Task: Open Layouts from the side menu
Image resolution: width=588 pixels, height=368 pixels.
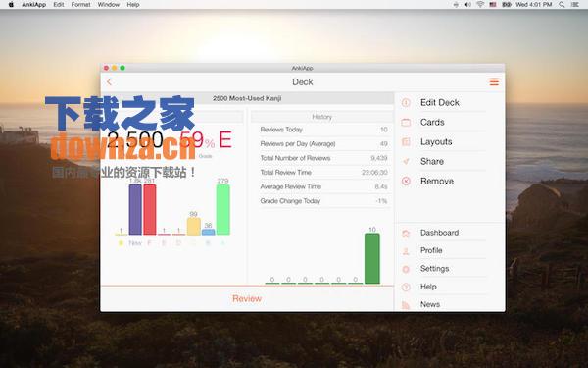Action: pyautogui.click(x=436, y=142)
